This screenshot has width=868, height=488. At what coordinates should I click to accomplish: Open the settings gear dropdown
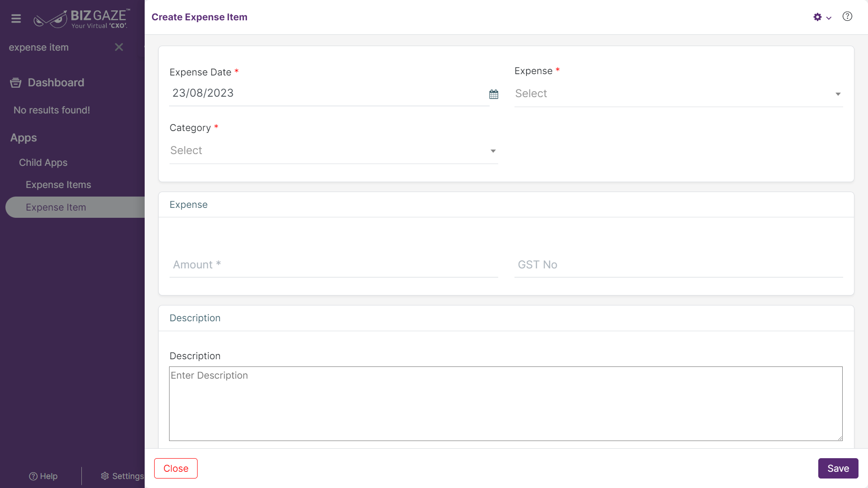pos(822,17)
